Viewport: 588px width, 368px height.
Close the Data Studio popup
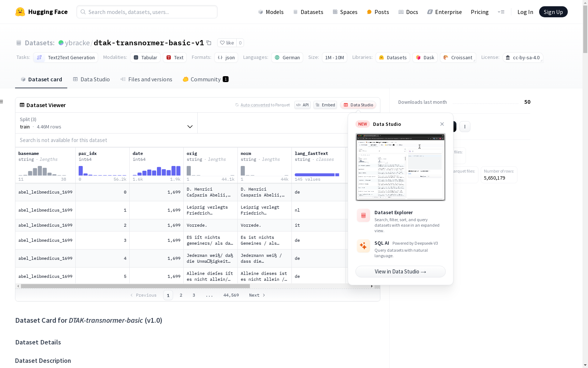[x=442, y=124]
